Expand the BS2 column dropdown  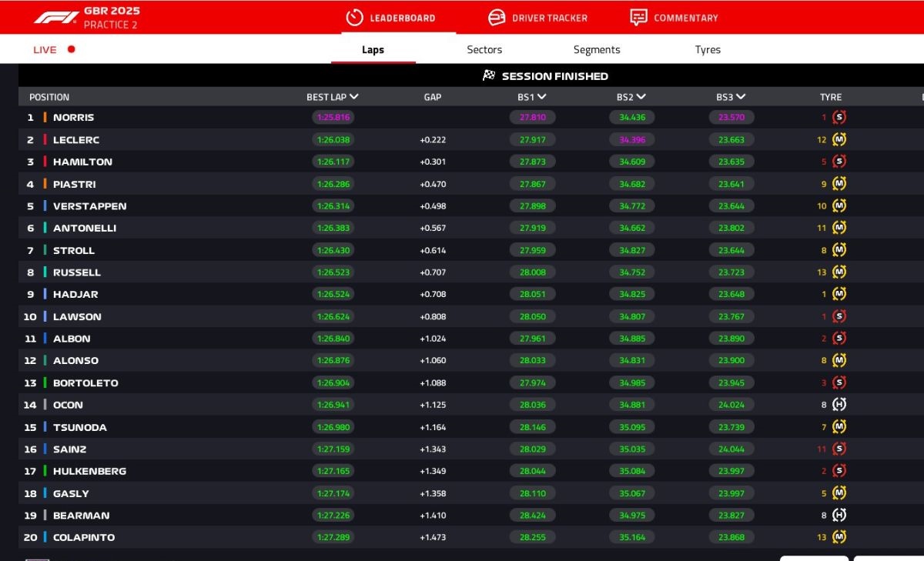pyautogui.click(x=641, y=97)
